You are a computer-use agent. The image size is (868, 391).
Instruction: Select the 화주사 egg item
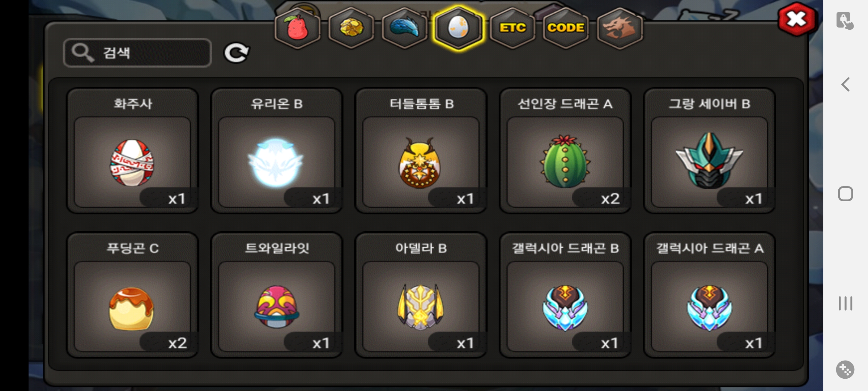pos(132,151)
